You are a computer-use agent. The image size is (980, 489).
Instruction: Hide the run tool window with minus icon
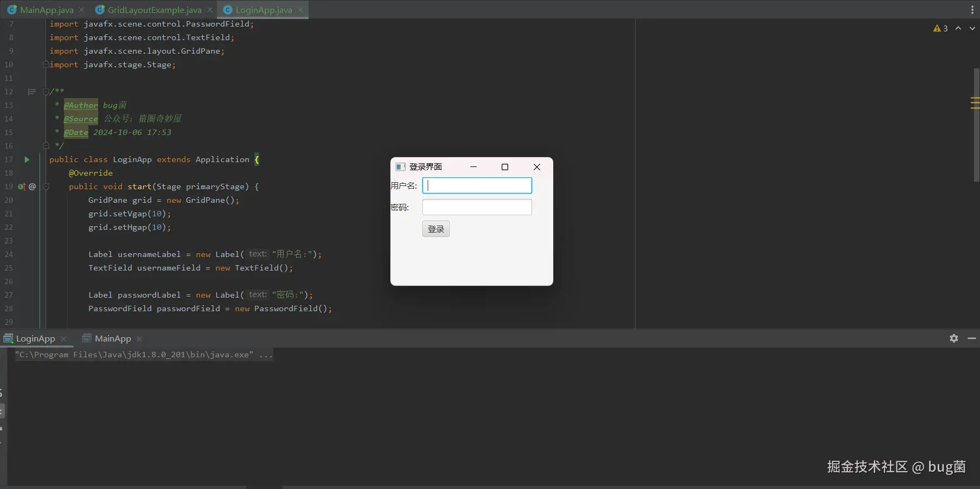point(972,338)
